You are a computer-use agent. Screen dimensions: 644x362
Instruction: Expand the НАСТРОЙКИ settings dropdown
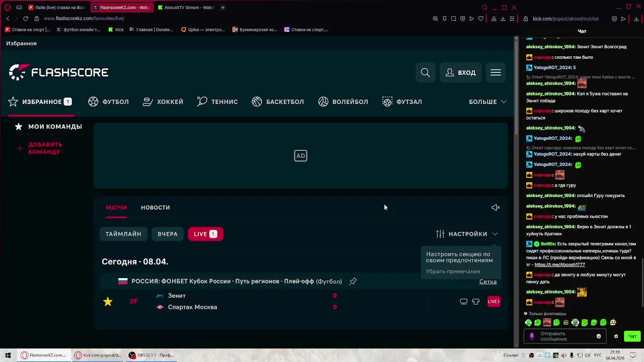click(x=467, y=234)
